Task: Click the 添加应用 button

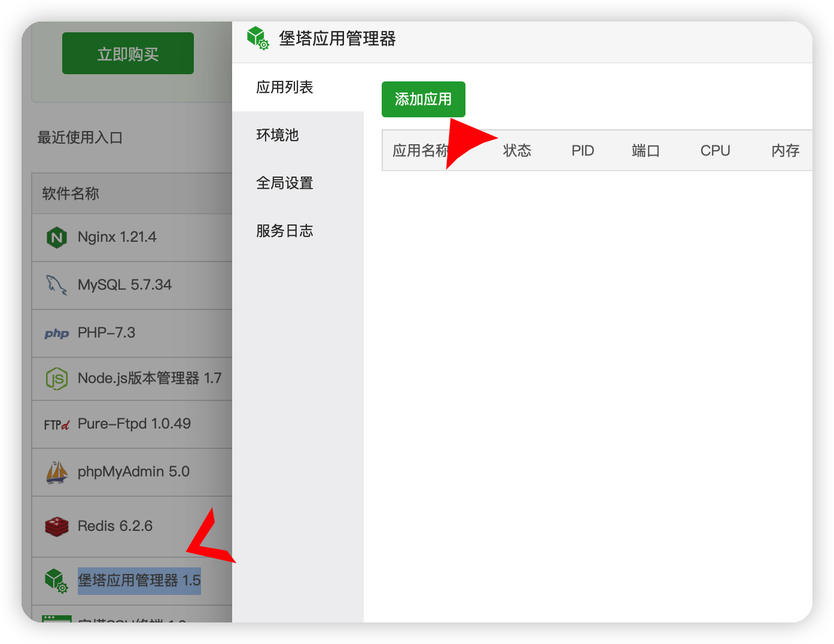Action: tap(424, 99)
